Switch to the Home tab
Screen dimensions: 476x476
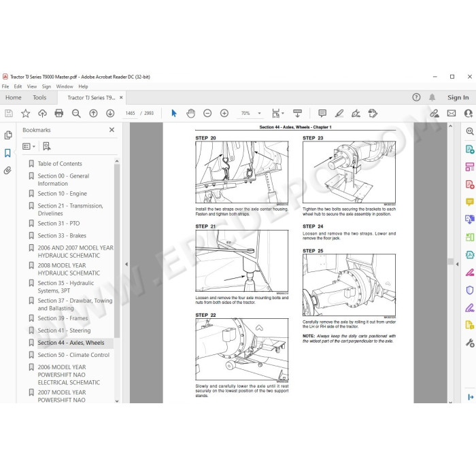click(x=14, y=97)
